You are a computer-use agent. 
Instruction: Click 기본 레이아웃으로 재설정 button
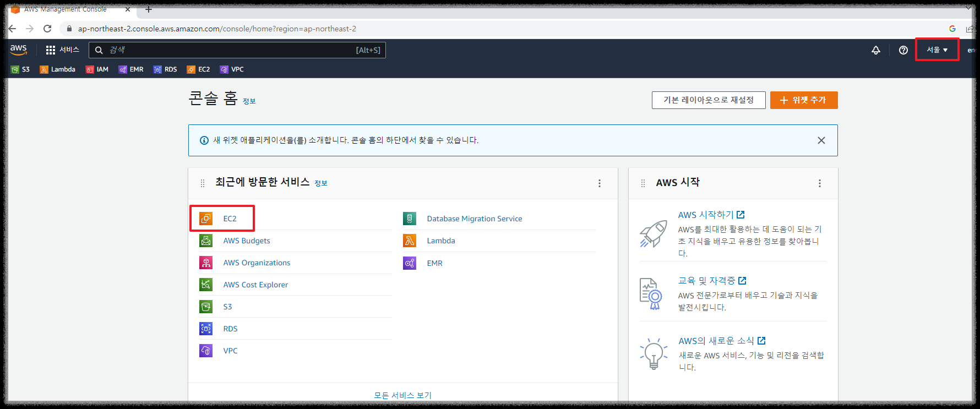click(x=709, y=100)
